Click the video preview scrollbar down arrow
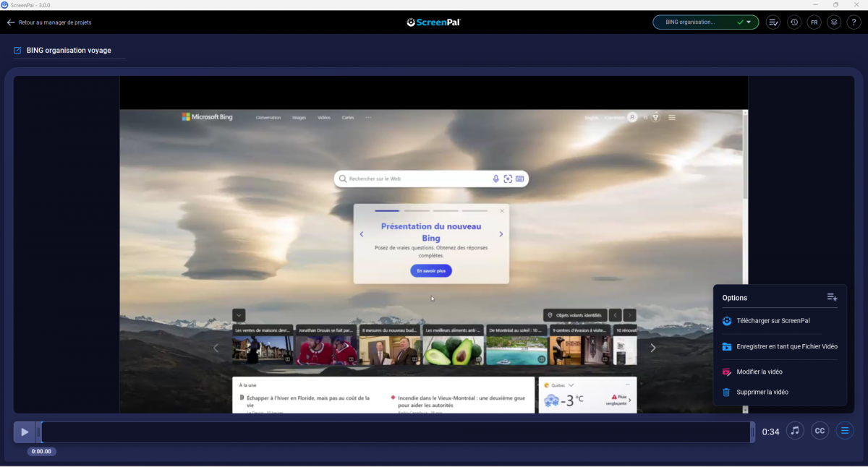The height and width of the screenshot is (467, 868). pos(745,410)
